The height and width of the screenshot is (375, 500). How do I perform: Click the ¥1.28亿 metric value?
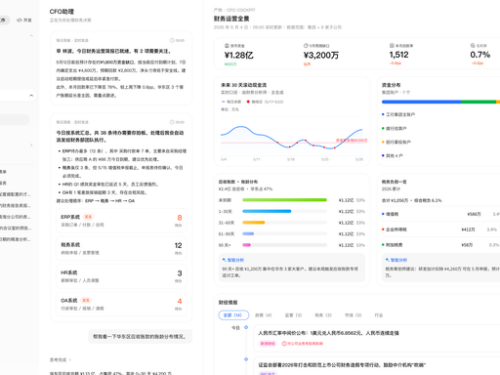[239, 55]
